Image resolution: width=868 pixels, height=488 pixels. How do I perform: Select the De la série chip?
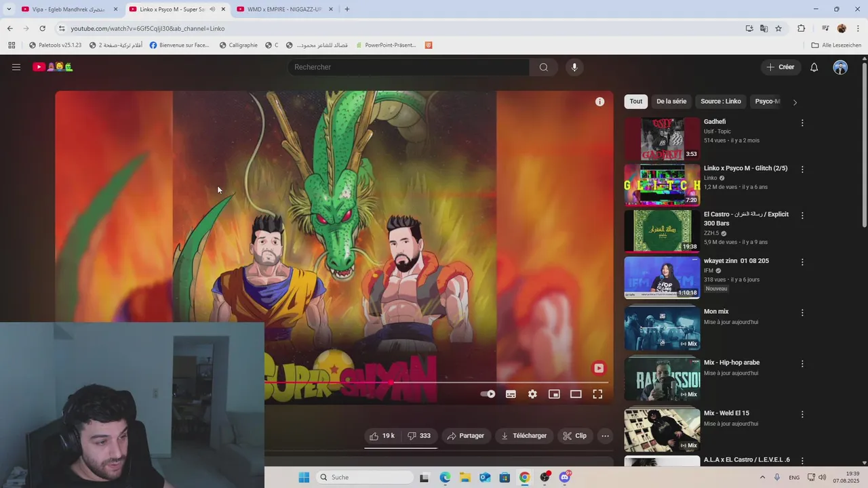pyautogui.click(x=671, y=102)
